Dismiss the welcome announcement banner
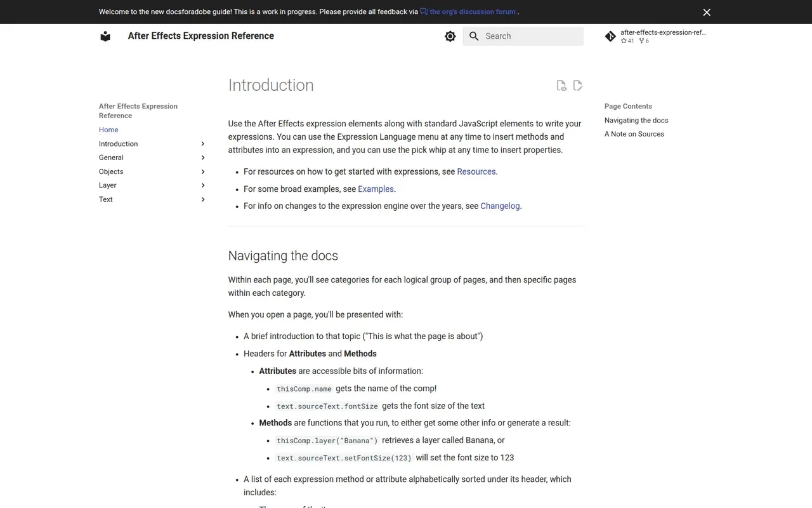Image resolution: width=812 pixels, height=508 pixels. click(x=707, y=12)
